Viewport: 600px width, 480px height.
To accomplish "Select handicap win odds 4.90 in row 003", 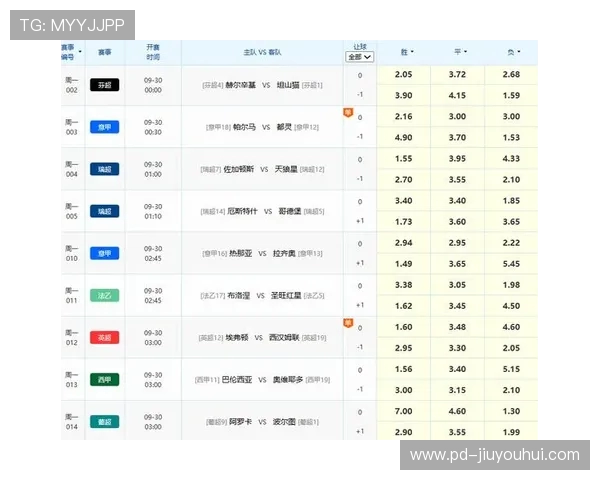I will pos(403,137).
